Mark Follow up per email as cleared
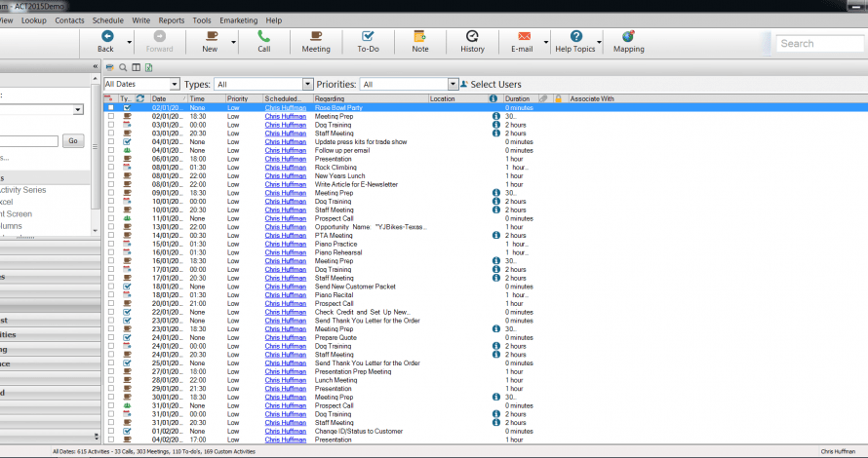This screenshot has height=458, width=868. pos(111,150)
